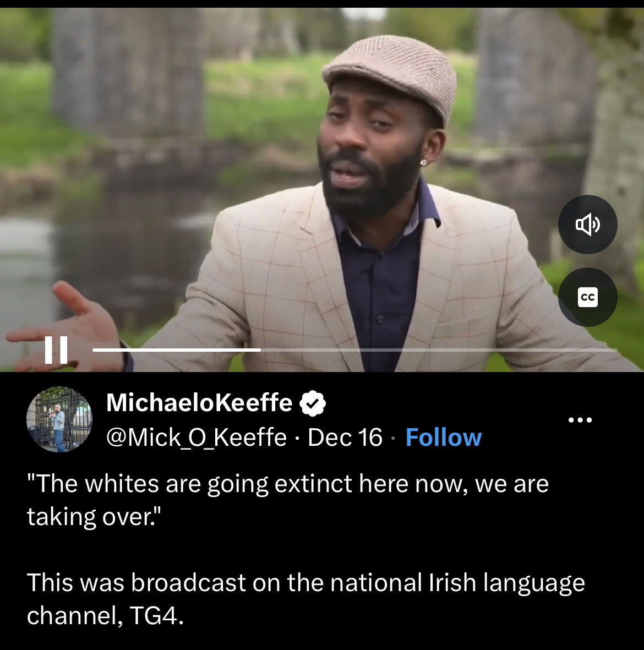This screenshot has width=644, height=650.
Task: Click the current playback position on the progress bar
Action: tap(260, 350)
